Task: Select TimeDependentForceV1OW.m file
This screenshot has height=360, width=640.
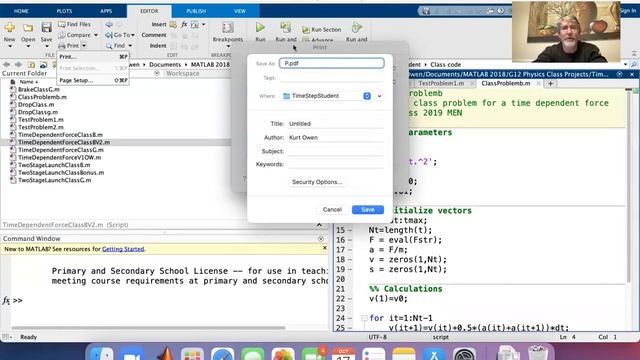Action: 60,158
